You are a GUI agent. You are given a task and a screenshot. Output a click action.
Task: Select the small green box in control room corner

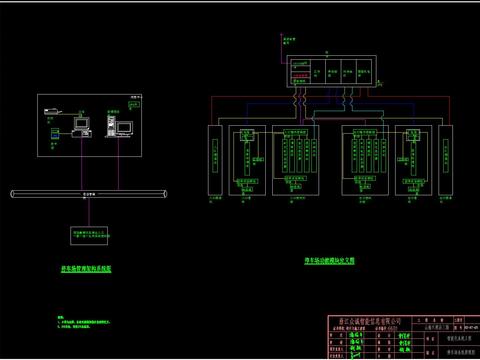133,105
